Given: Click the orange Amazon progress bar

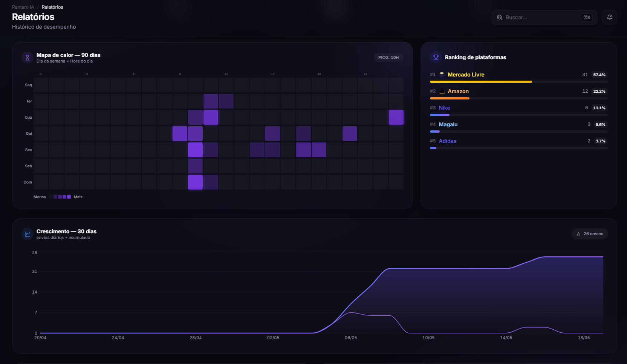Looking at the screenshot, I should [450, 98].
